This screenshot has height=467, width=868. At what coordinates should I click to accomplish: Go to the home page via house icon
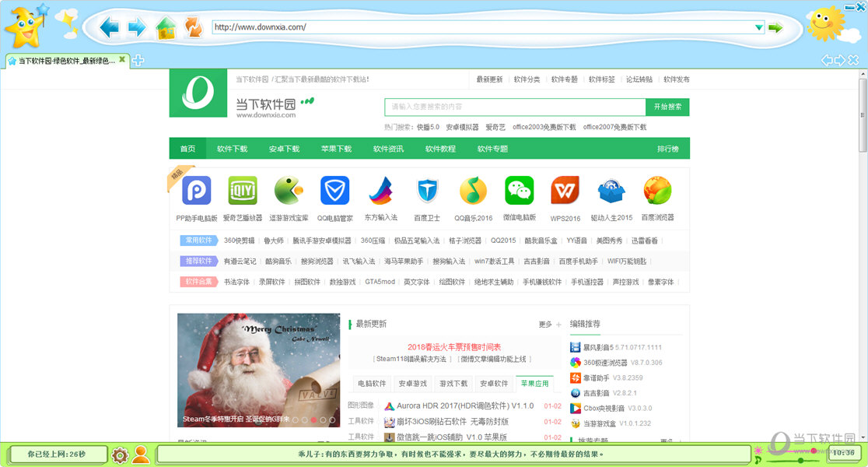tap(165, 30)
